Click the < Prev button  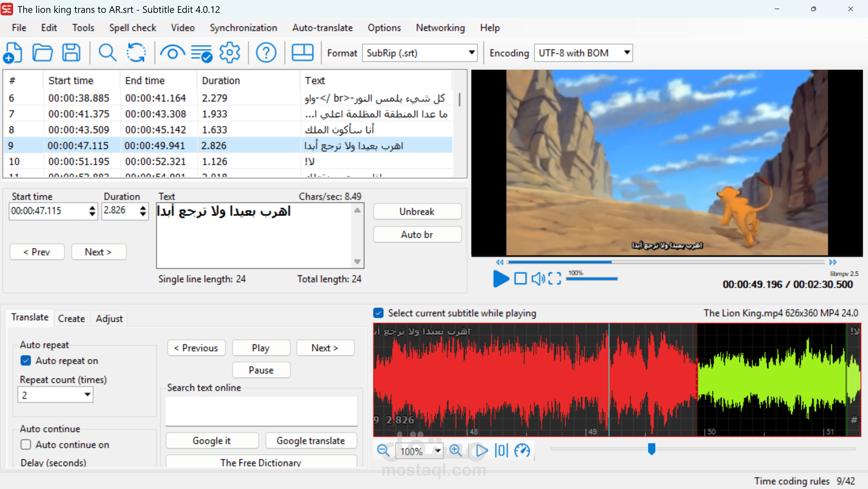tap(37, 252)
